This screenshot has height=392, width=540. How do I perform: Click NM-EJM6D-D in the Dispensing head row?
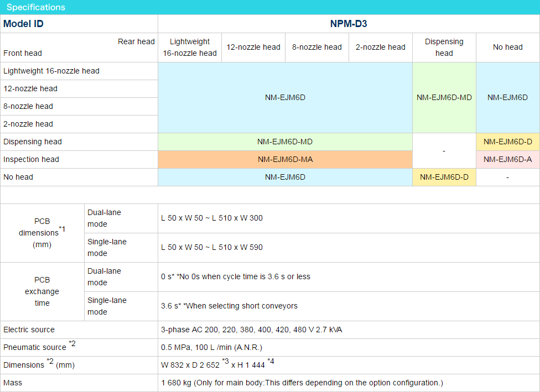(x=507, y=142)
